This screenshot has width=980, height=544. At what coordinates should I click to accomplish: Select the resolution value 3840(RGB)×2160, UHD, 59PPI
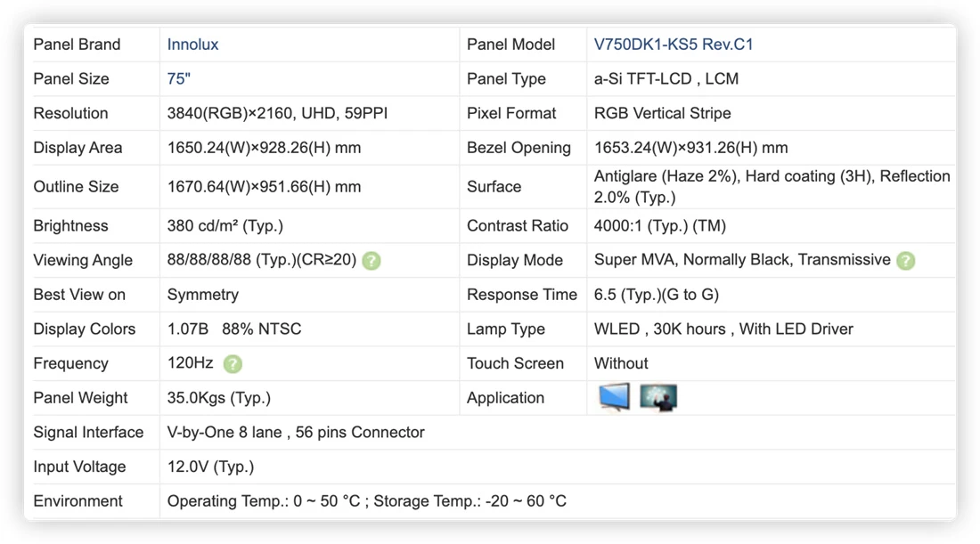(x=277, y=113)
